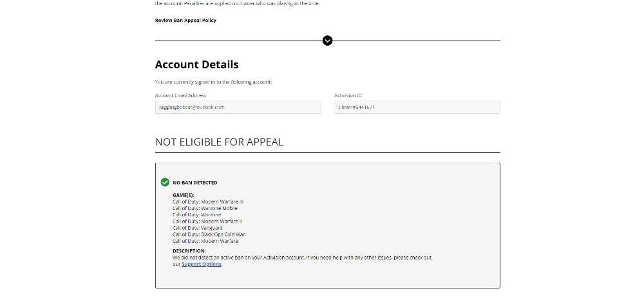Click the Account Details heading
The width and height of the screenshot is (644, 302).
tap(196, 64)
